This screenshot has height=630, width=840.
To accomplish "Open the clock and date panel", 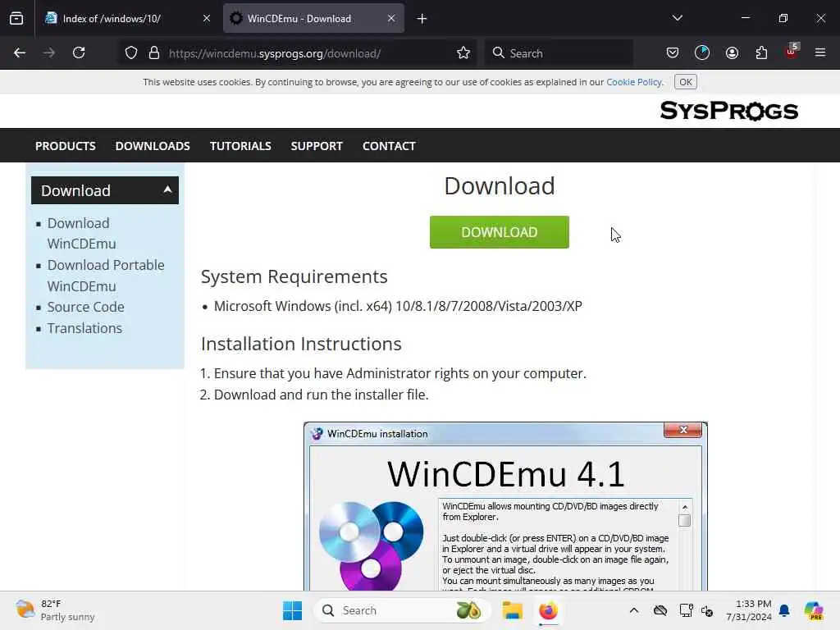I will coord(749,610).
